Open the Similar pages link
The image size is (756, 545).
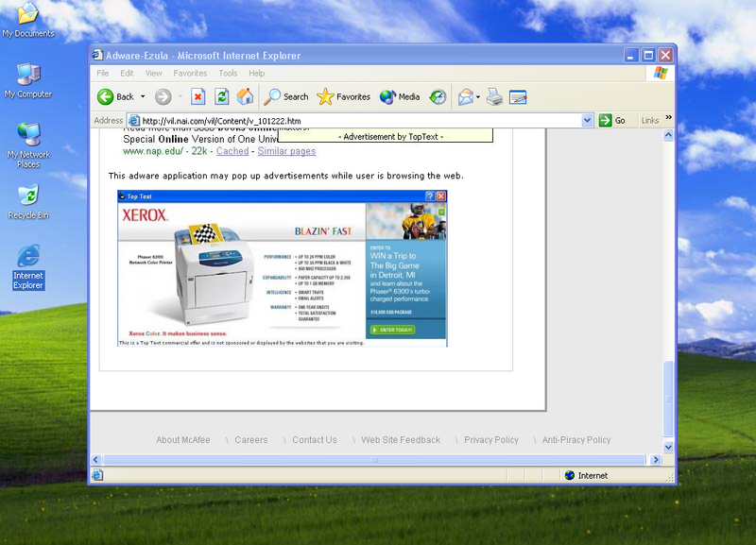click(286, 151)
